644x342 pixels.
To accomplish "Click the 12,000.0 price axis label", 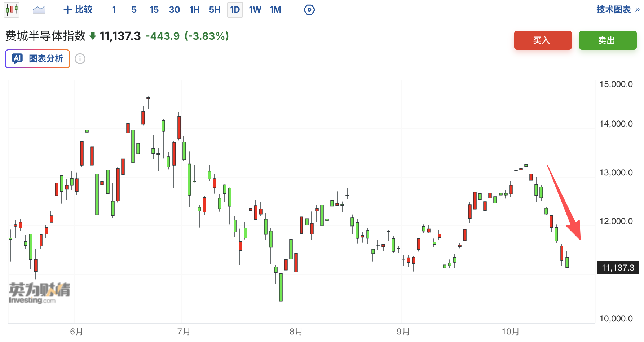I will (616, 221).
